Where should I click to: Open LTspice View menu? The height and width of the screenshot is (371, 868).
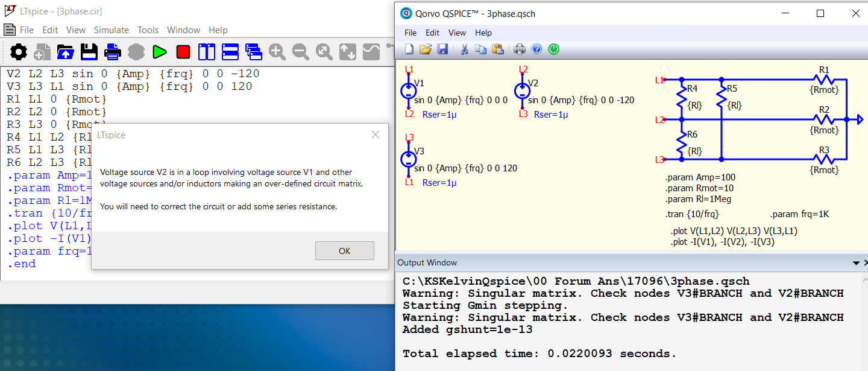click(x=76, y=30)
